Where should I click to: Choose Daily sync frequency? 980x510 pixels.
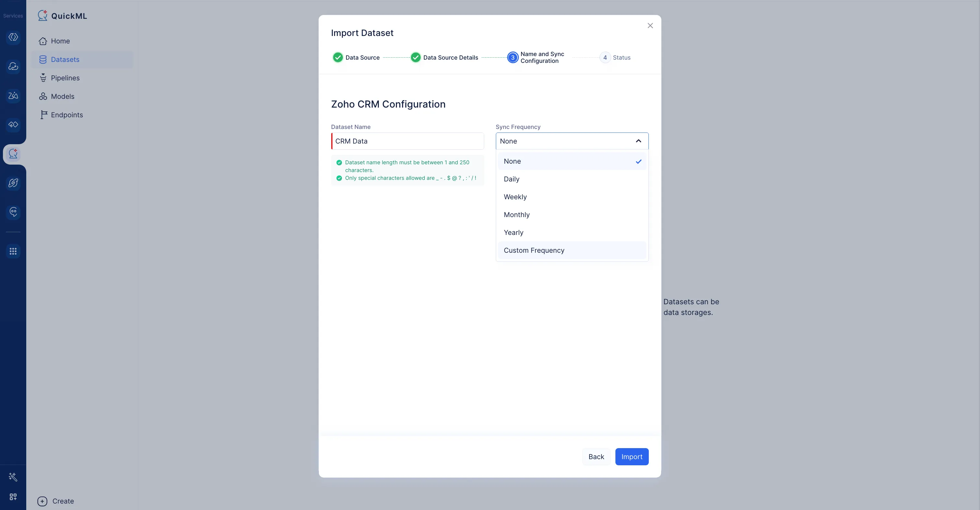(572, 179)
